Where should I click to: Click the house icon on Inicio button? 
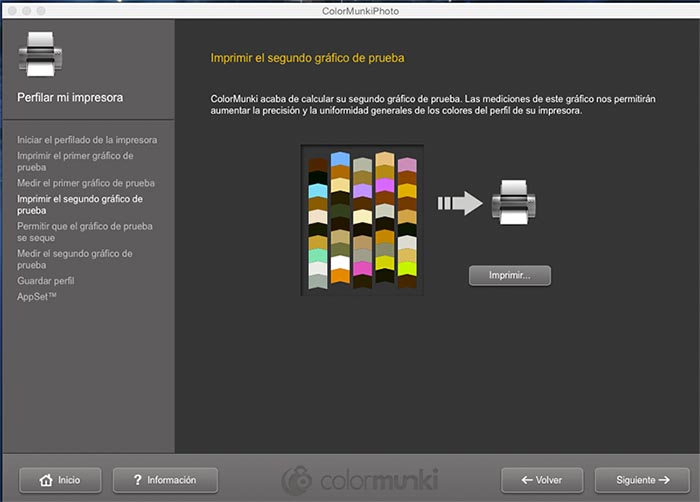point(46,480)
